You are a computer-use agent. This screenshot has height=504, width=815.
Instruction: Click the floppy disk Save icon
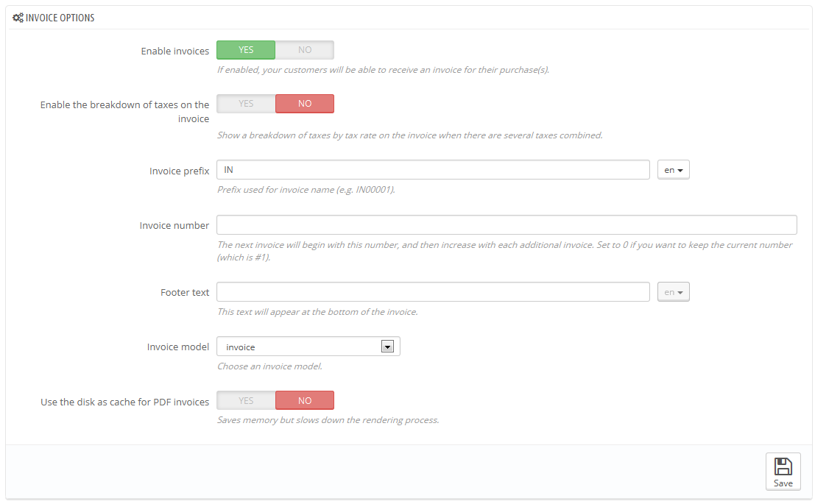coord(783,466)
